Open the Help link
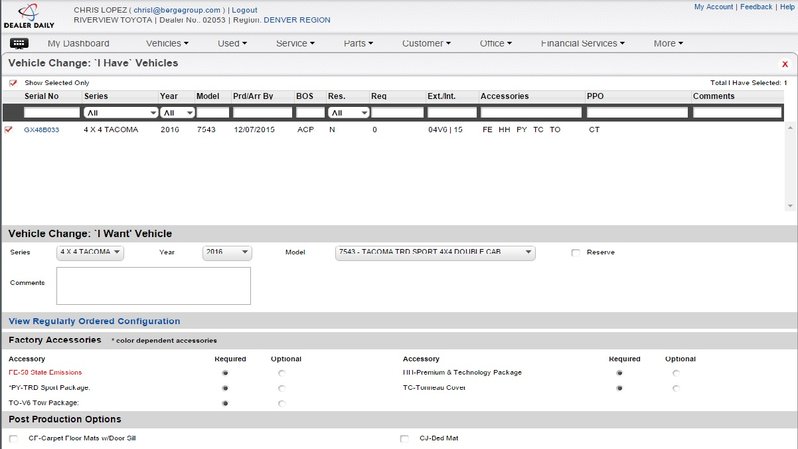 point(787,7)
